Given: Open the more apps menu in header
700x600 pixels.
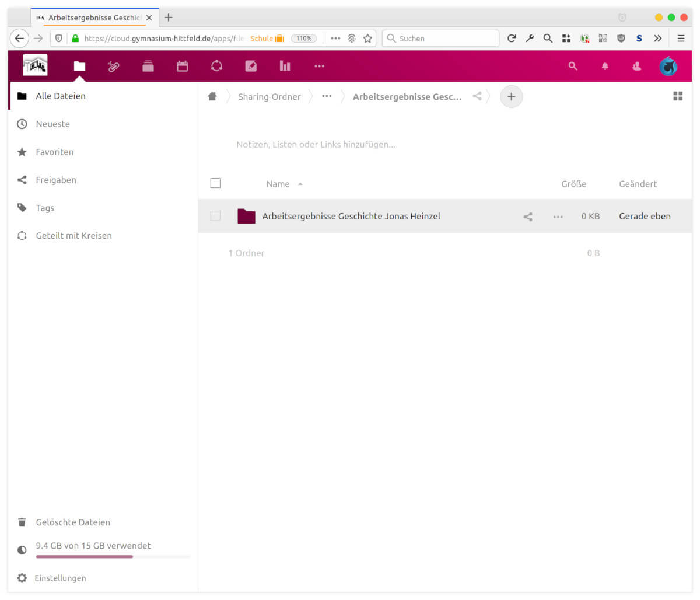Looking at the screenshot, I should tap(319, 67).
